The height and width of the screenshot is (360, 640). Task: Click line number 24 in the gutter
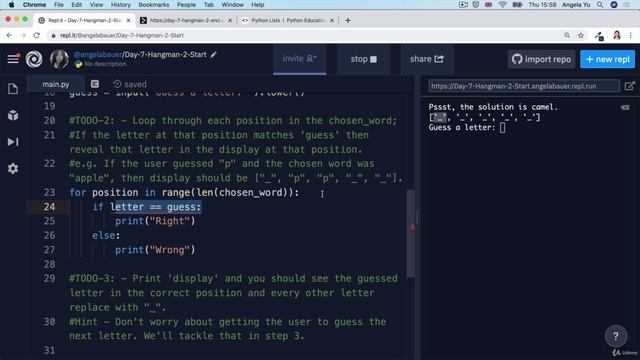pos(49,207)
